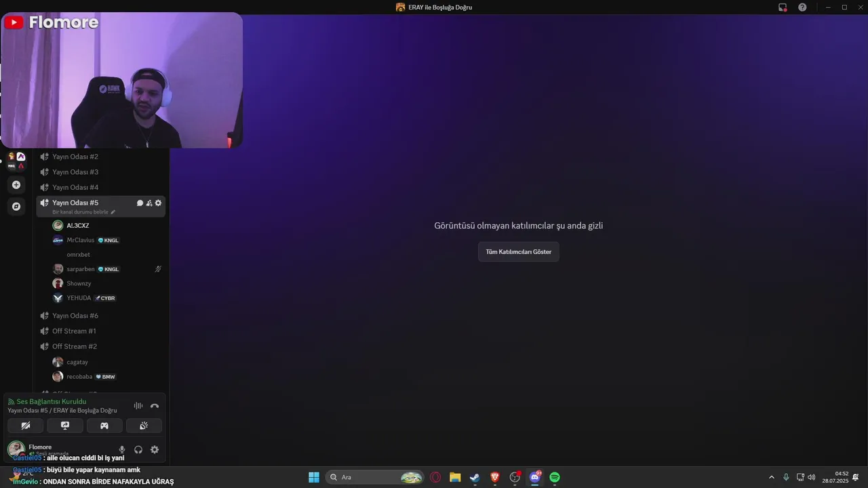Open the system tray network icon
The width and height of the screenshot is (868, 488).
(x=800, y=477)
